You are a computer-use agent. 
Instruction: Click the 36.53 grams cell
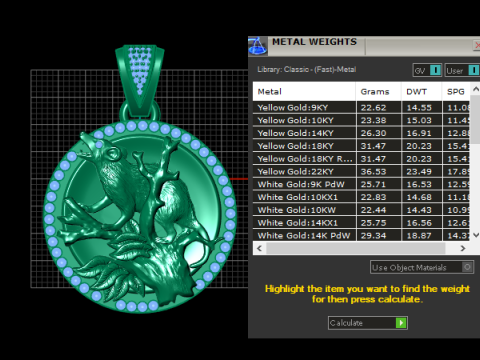(379, 172)
